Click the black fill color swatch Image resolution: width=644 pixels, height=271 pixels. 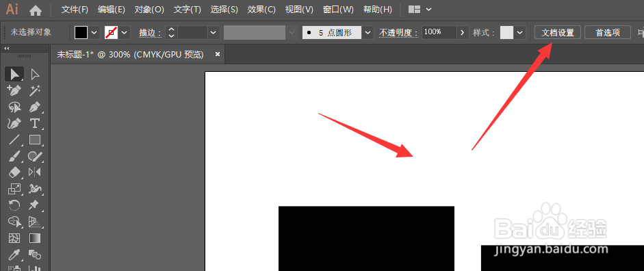click(81, 32)
